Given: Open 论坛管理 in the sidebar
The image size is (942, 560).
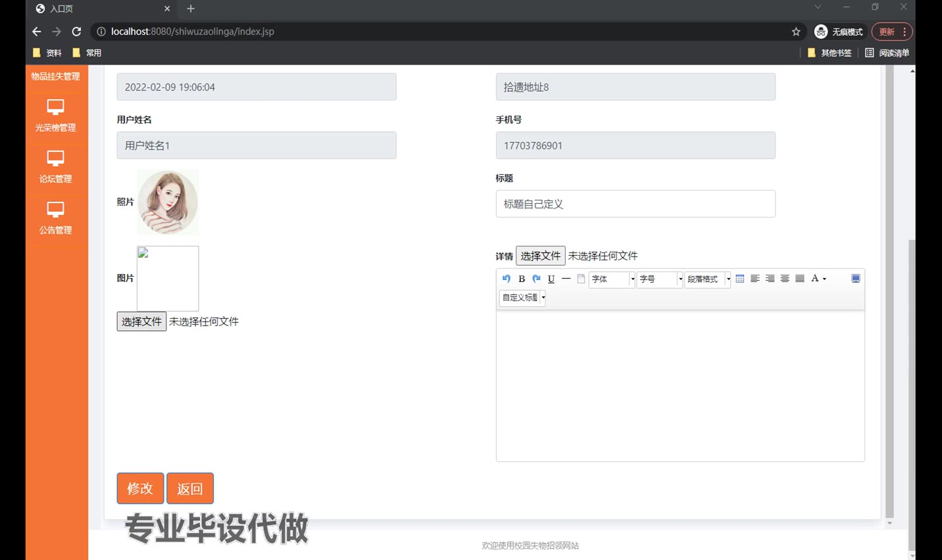Looking at the screenshot, I should pyautogui.click(x=56, y=167).
